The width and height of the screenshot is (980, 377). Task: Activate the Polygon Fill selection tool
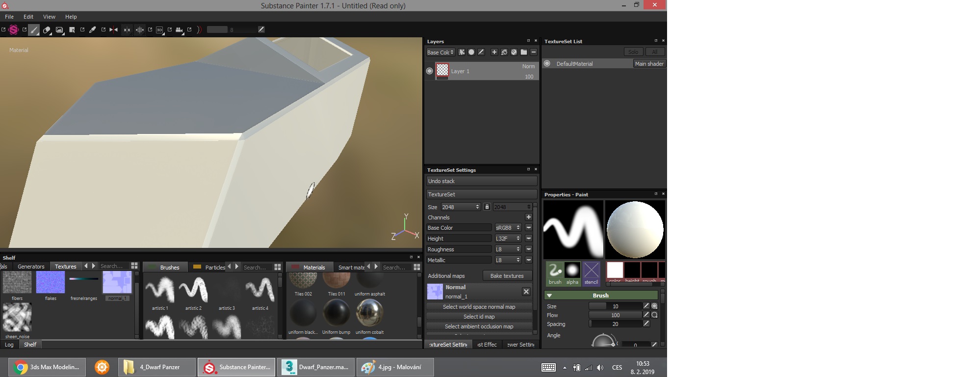(72, 30)
